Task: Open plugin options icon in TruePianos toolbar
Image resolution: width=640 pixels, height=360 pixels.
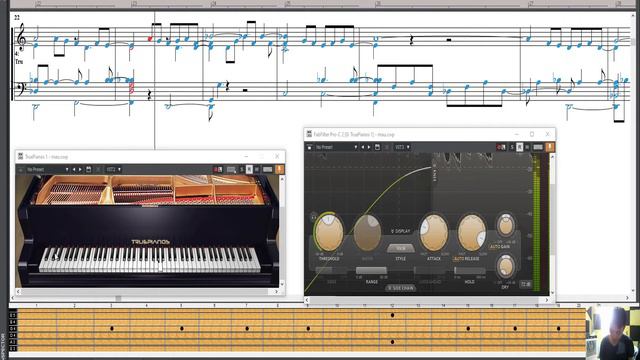Action: point(231,169)
